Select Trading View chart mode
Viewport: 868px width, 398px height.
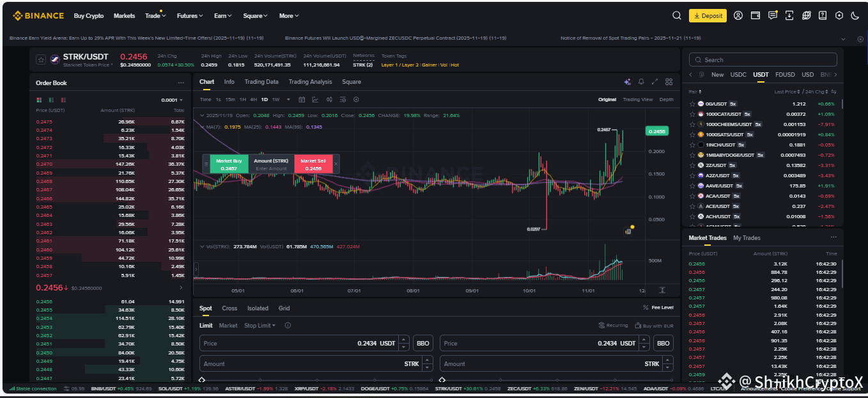click(x=637, y=99)
